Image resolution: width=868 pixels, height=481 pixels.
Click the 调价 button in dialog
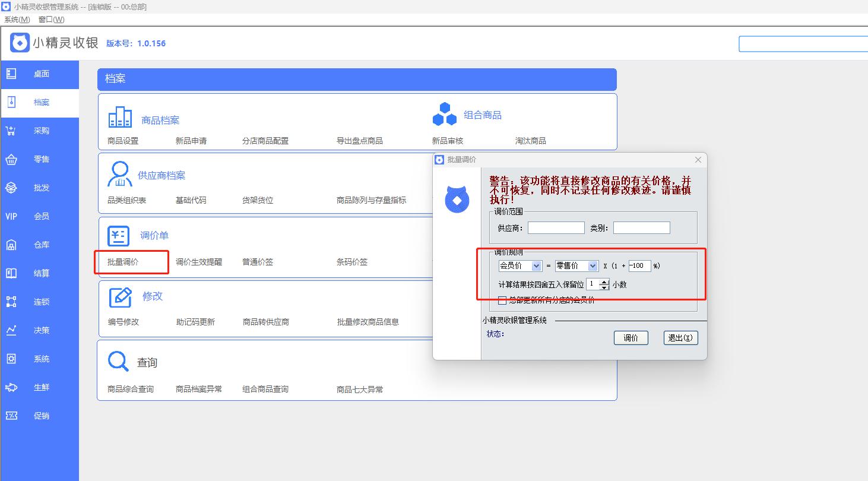coord(630,338)
